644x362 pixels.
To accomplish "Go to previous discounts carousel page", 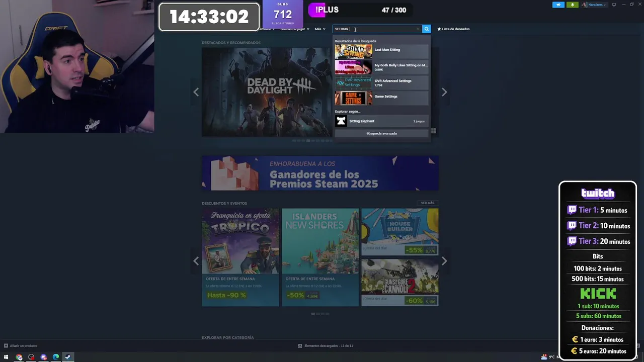I will (x=196, y=261).
